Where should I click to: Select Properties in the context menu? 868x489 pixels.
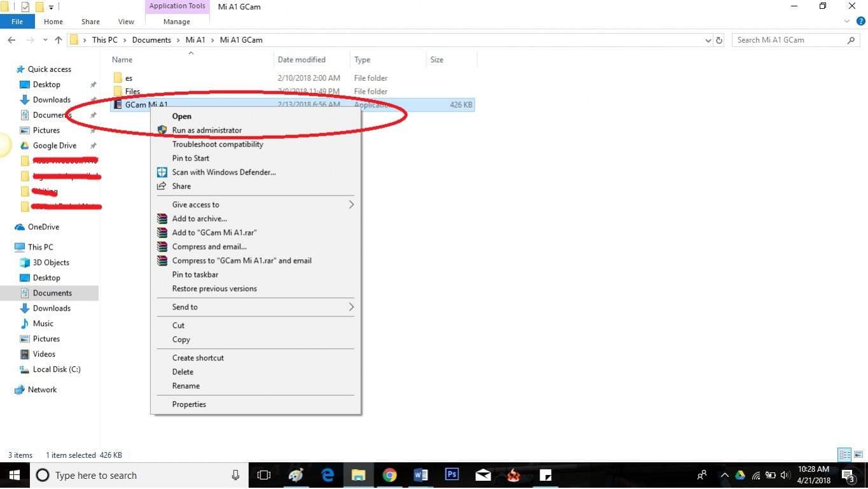pyautogui.click(x=256, y=404)
